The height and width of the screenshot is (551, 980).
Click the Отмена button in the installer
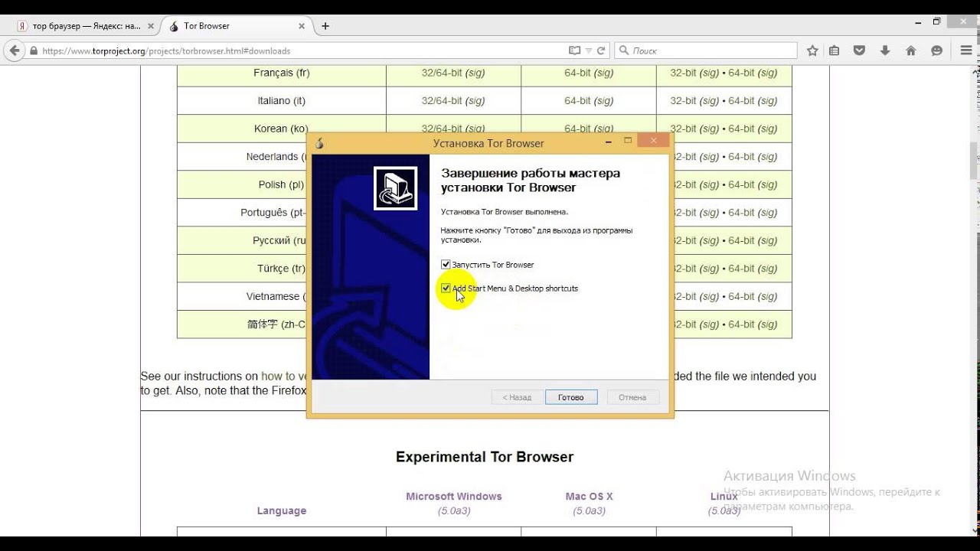point(632,397)
